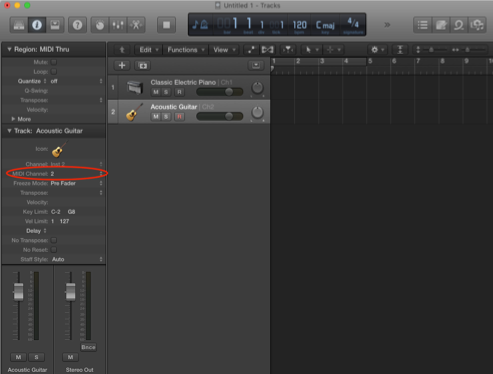Click Acoustic Guitar track volume slider
The image size is (493, 374).
[x=220, y=116]
